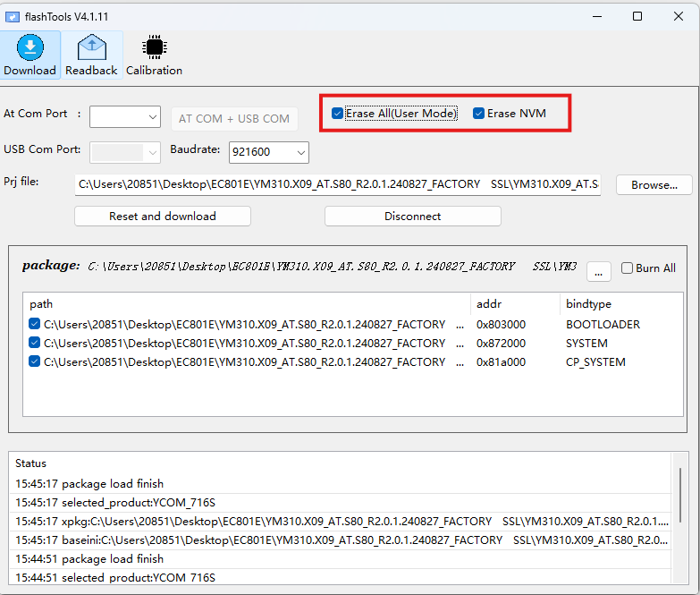The image size is (700, 595).
Task: Click the Status log vertical scrollbar
Action: [680, 501]
